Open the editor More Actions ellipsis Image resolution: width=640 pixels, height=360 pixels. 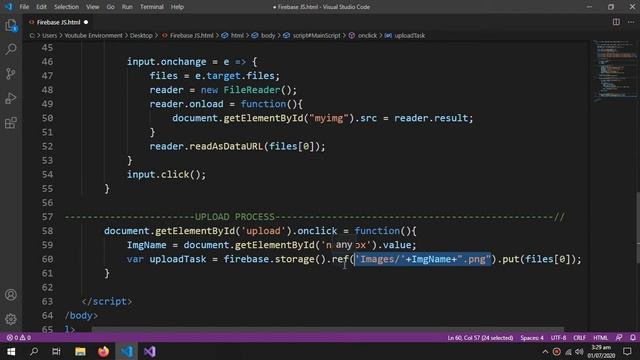(631, 22)
